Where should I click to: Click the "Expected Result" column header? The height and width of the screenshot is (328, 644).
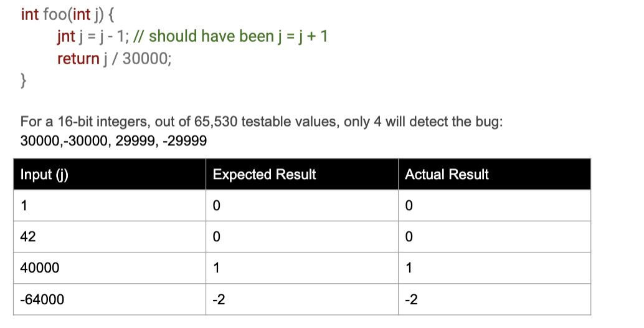[264, 175]
